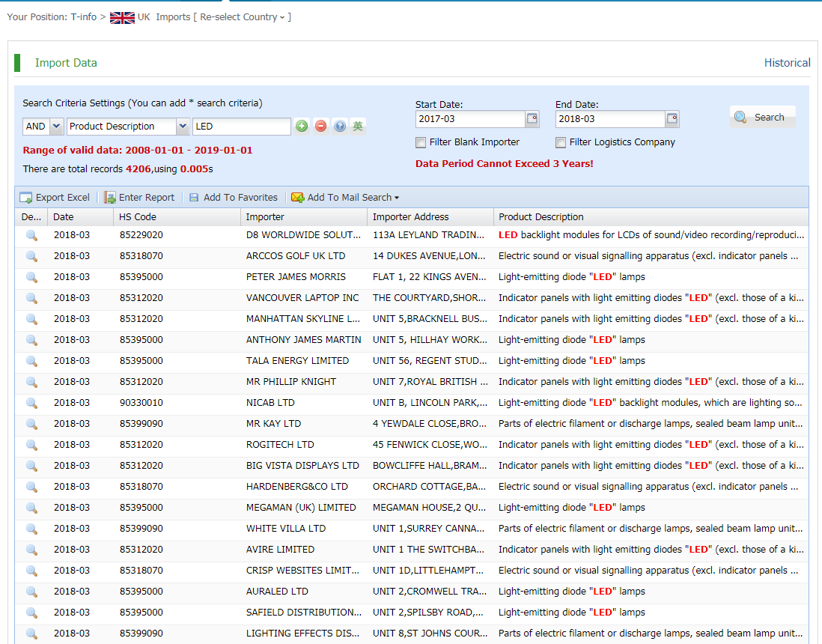Click magnifier icon for TALA ENERGY LIMITED row
The height and width of the screenshot is (644, 822).
click(x=31, y=361)
